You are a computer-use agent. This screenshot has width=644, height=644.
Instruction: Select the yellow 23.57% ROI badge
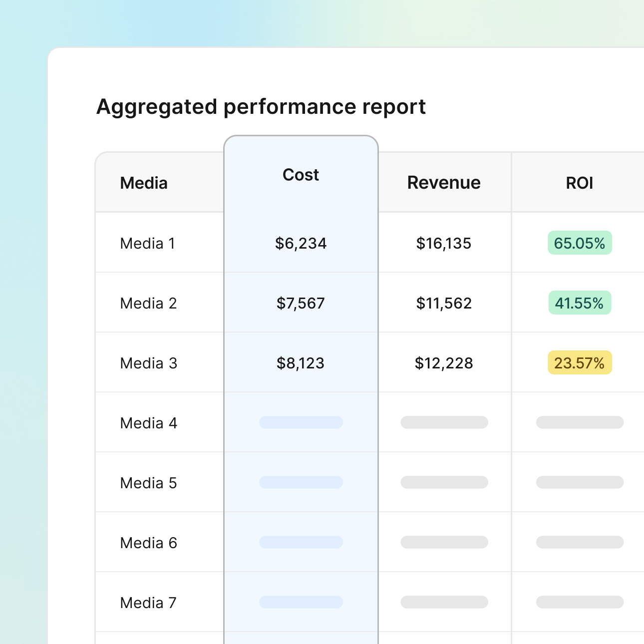(x=579, y=363)
